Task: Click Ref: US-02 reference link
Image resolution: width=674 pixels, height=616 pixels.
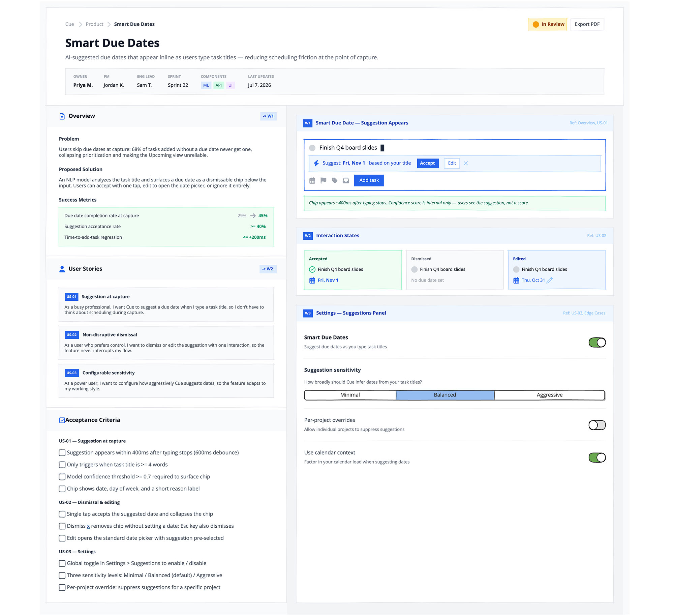Action: [596, 236]
